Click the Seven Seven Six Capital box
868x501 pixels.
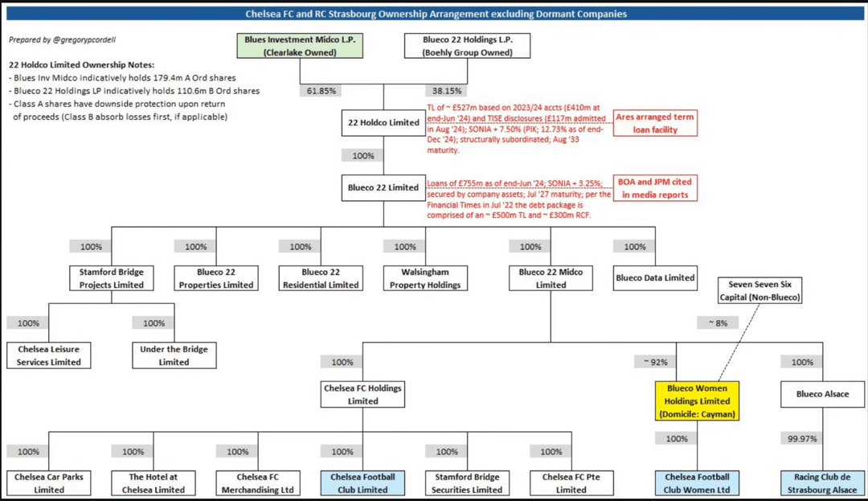(x=759, y=290)
